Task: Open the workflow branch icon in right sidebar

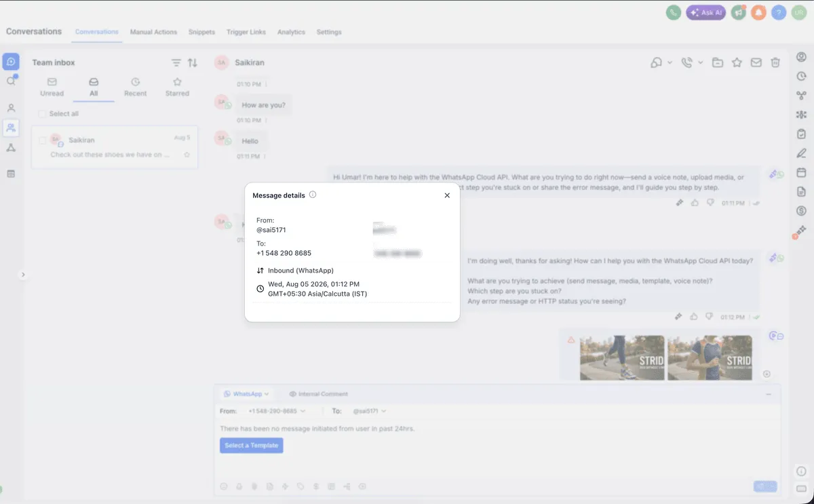Action: [801, 96]
